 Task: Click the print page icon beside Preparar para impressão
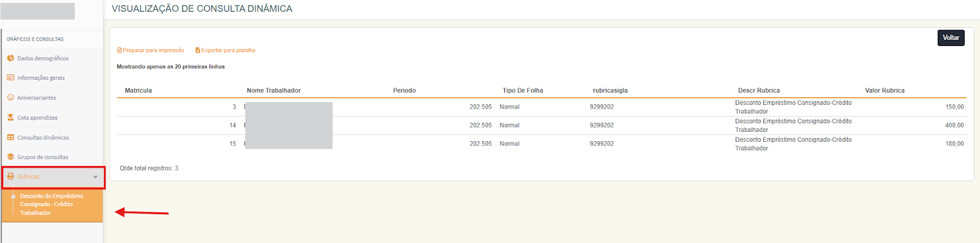tap(119, 50)
